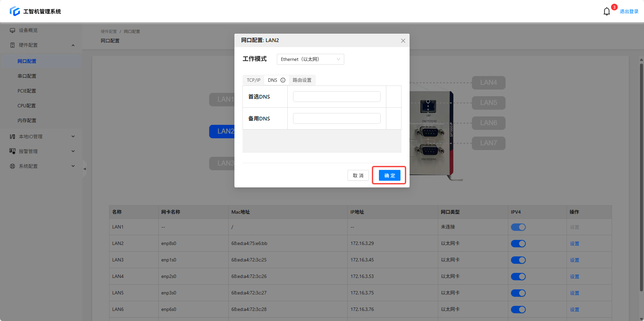The width and height of the screenshot is (644, 321).
Task: Click the DNS info circle icon
Action: coord(283,80)
